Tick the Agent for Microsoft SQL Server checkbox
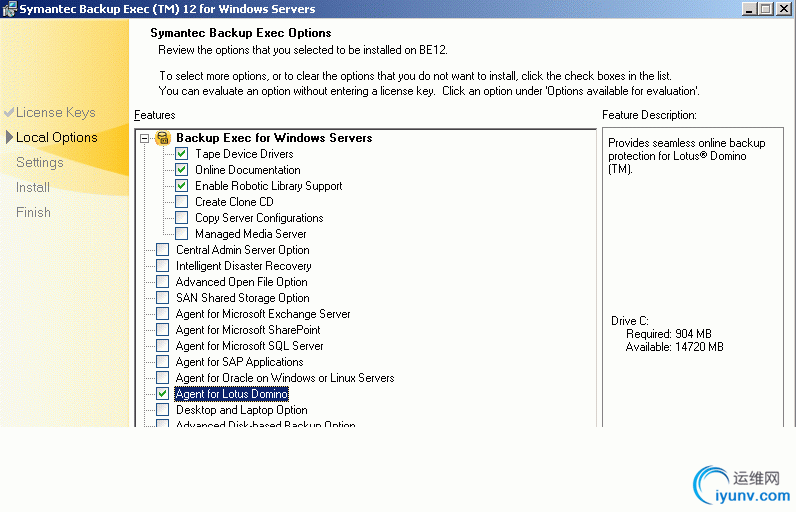The width and height of the screenshot is (796, 512). pyautogui.click(x=162, y=346)
